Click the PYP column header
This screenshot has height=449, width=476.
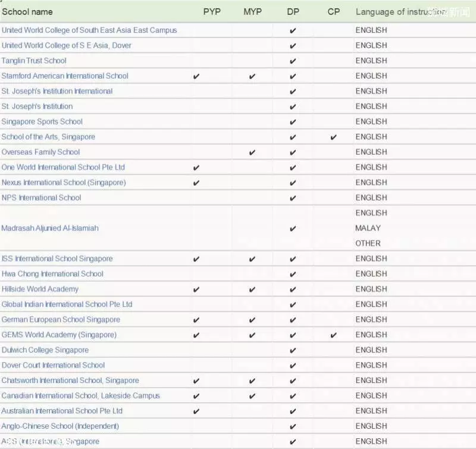click(212, 12)
